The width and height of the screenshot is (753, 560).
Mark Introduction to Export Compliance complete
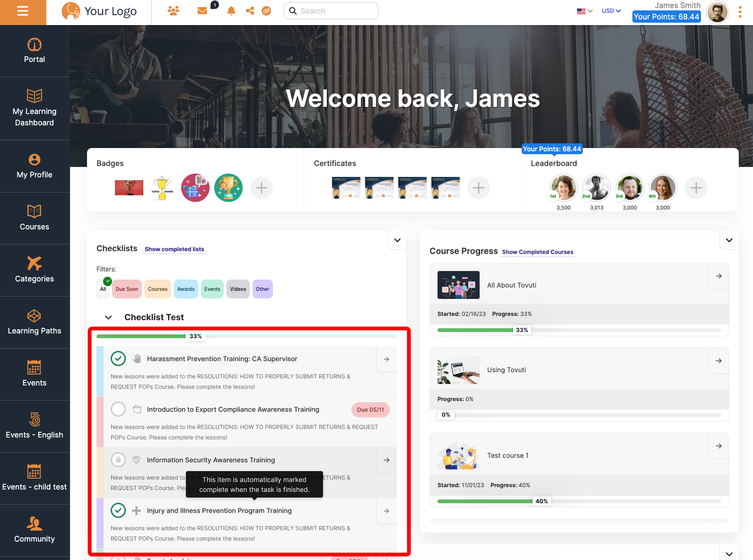pos(118,409)
